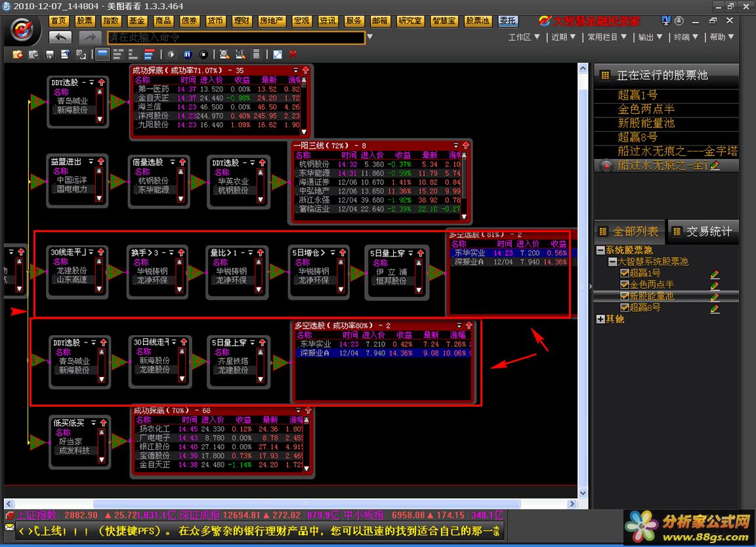Select the red-and-blue stacked bars layout icon
This screenshot has height=547, width=756.
[x=150, y=54]
